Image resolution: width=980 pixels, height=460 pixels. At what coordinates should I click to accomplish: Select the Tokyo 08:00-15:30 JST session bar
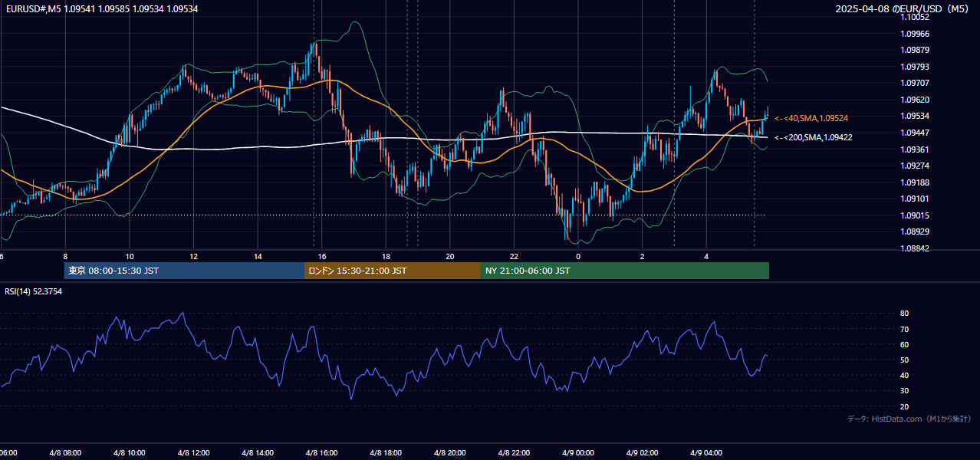[184, 271]
